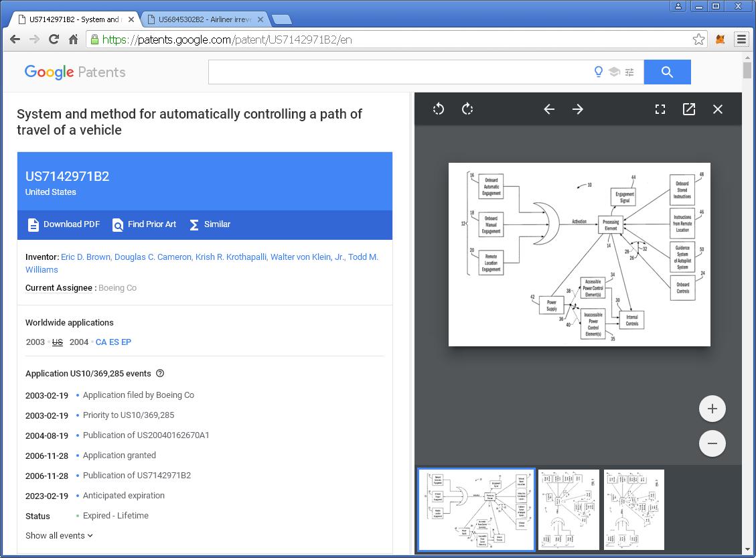Click Expired - Lifetime status text
Screen dimensions: 756x558
[x=116, y=516]
